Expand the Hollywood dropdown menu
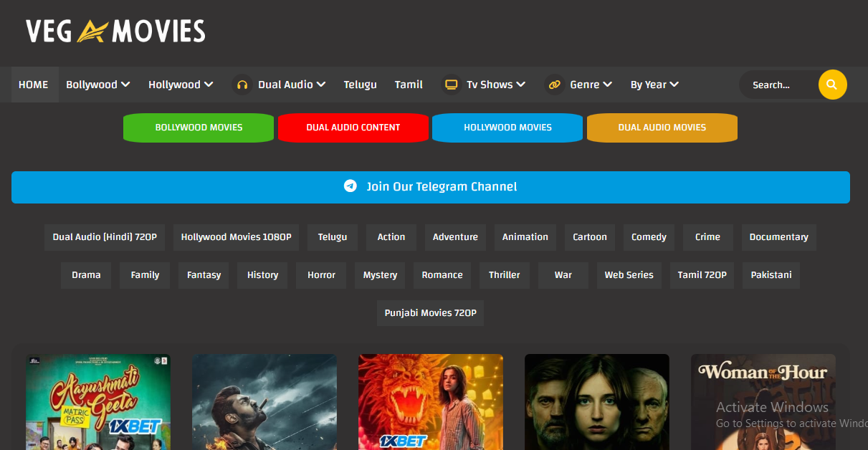868x450 pixels. (x=181, y=85)
